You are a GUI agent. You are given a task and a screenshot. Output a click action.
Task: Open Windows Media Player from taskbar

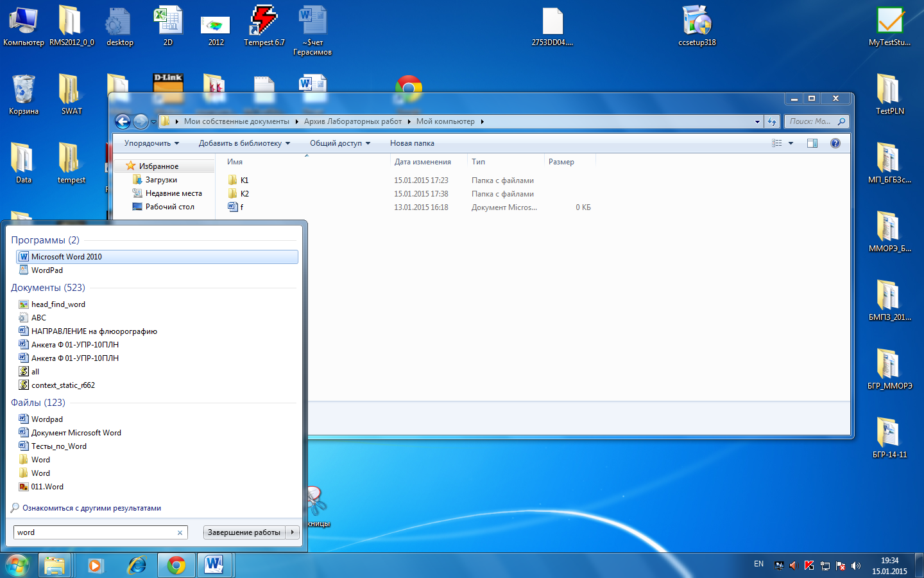[x=96, y=565]
